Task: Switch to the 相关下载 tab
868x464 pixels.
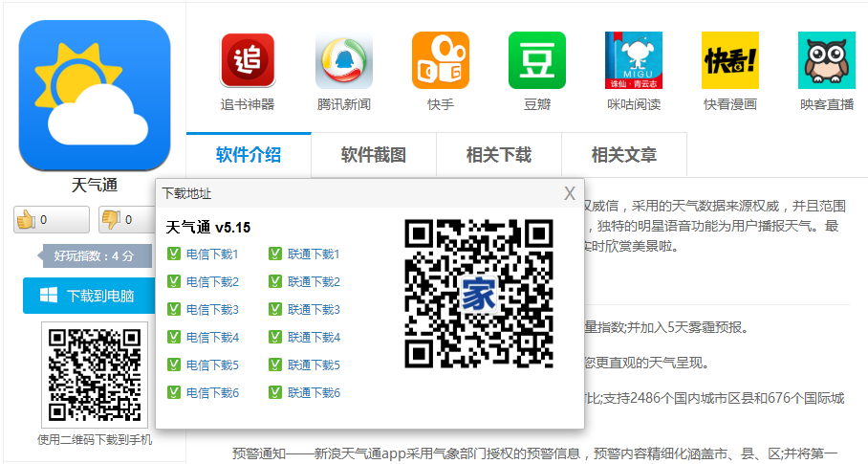Action: tap(499, 154)
